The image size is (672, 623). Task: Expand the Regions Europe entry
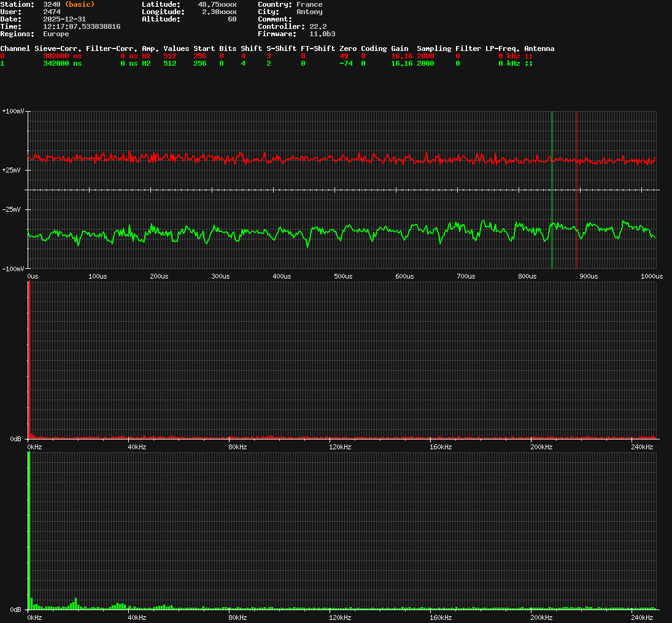pyautogui.click(x=56, y=34)
